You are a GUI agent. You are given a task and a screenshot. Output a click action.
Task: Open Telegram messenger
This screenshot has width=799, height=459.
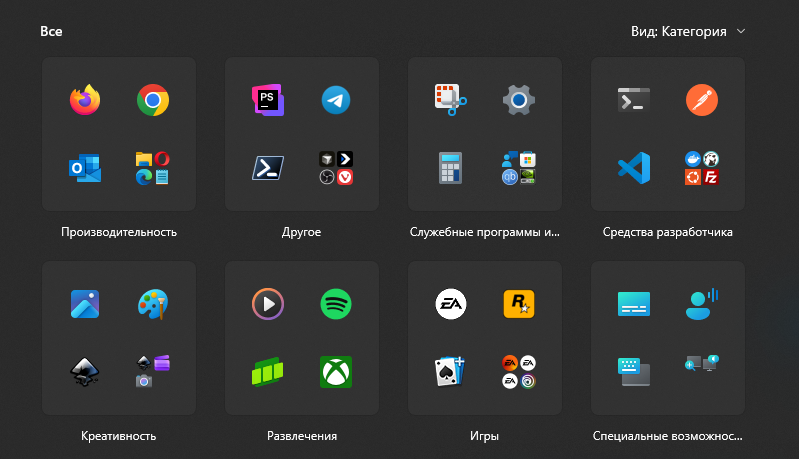[336, 100]
